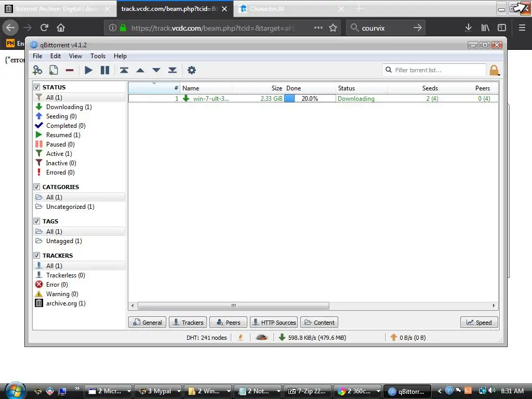
Task: Open browser downloads arrow icon
Action: [468, 28]
